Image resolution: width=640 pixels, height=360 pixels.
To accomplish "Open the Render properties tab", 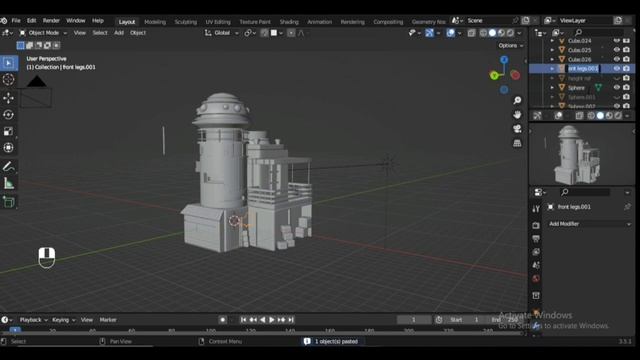I will (536, 225).
